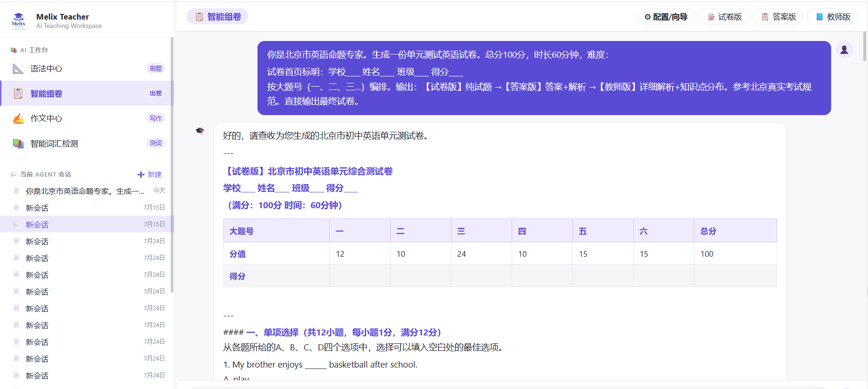
Task: Click the user avatar icon beside the prompt
Action: 844,50
